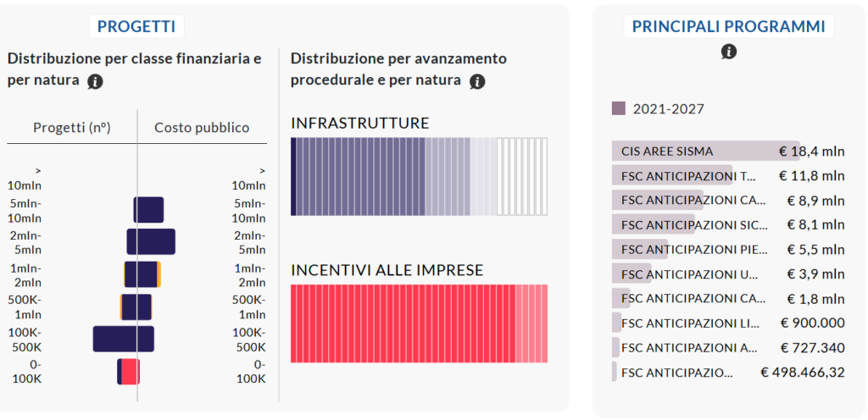Select FSC ANTICIPAZIONI SIC... program row

pyautogui.click(x=728, y=224)
